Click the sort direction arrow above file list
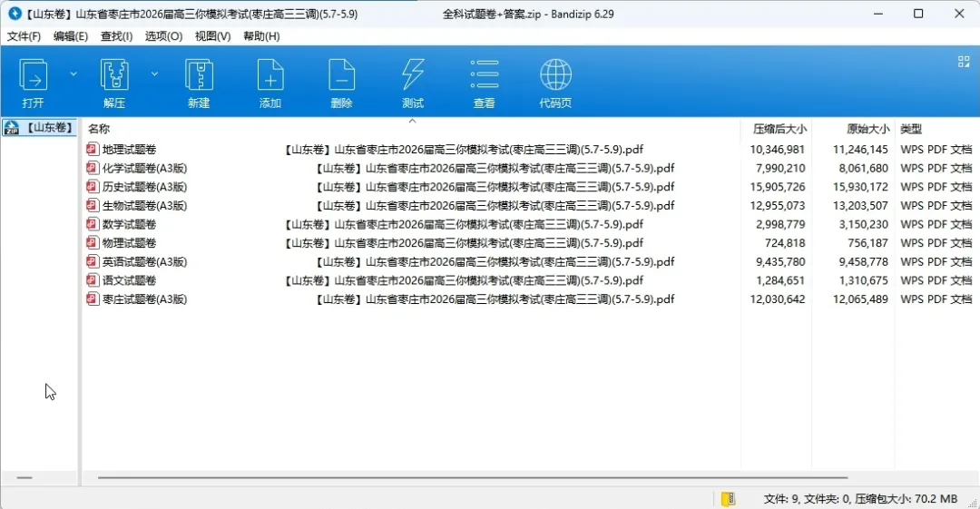The image size is (980, 509). (x=412, y=121)
